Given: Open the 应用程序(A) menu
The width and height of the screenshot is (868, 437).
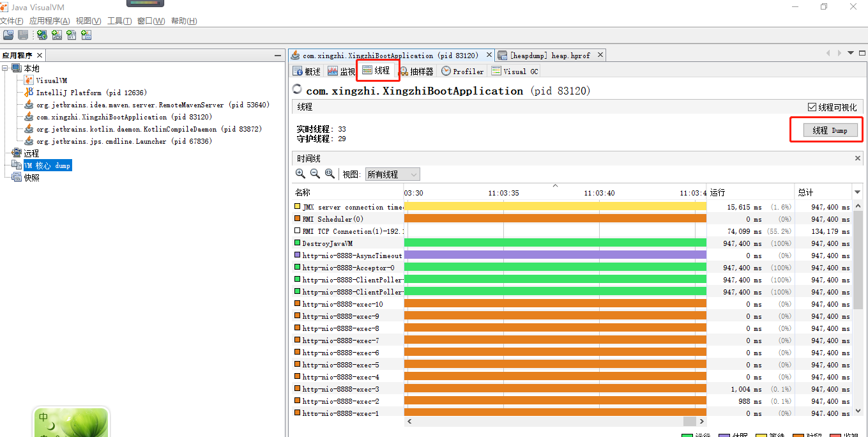Looking at the screenshot, I should pos(49,21).
